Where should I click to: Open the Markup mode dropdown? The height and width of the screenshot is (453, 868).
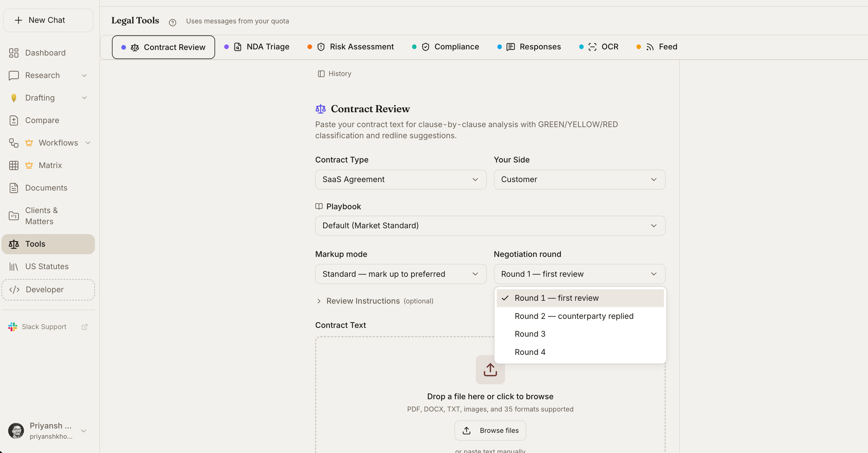(x=401, y=274)
